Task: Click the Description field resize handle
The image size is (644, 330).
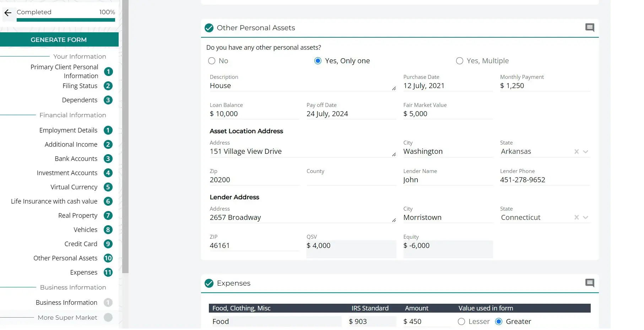Action: [x=394, y=88]
